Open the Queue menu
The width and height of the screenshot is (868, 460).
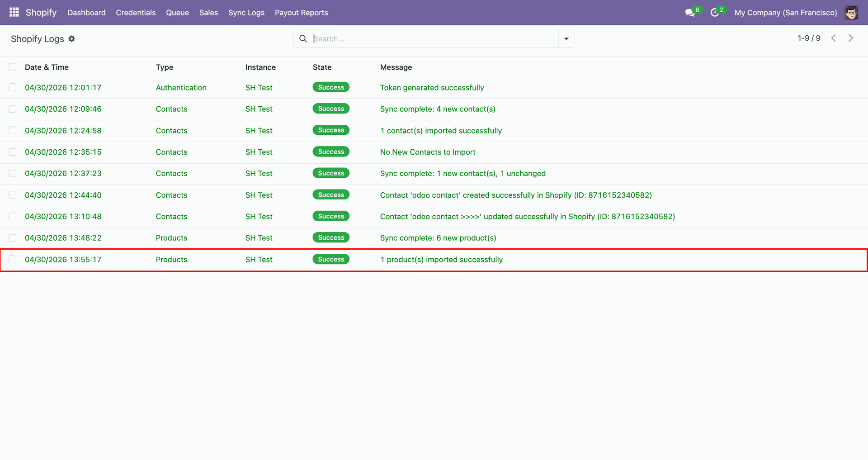(x=177, y=13)
